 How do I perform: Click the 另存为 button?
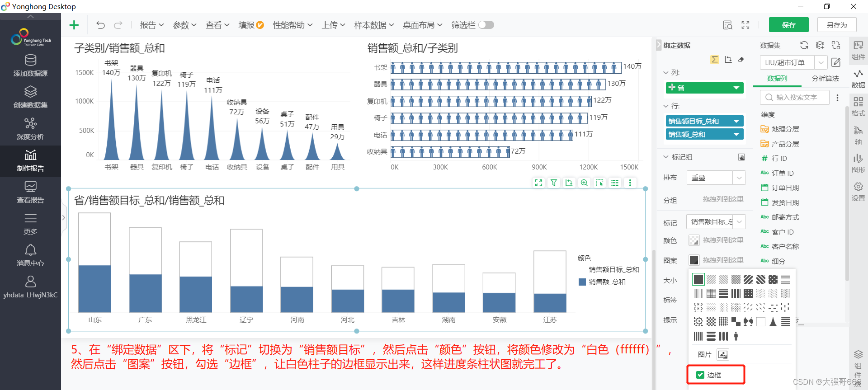pyautogui.click(x=837, y=25)
